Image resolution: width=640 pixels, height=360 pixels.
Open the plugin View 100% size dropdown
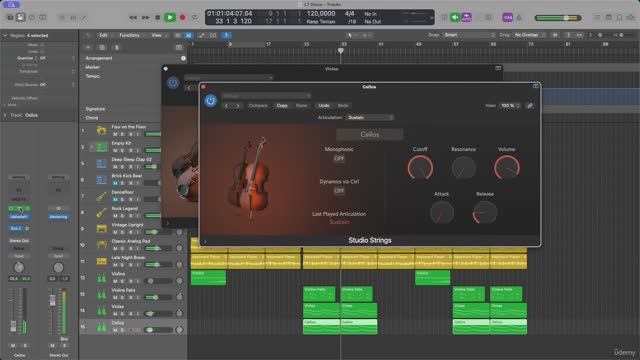510,106
